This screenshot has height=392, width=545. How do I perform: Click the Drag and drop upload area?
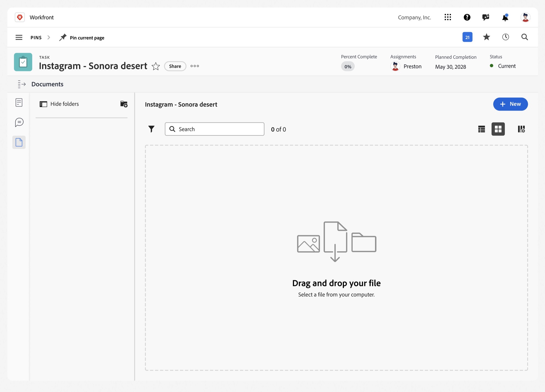click(x=336, y=258)
